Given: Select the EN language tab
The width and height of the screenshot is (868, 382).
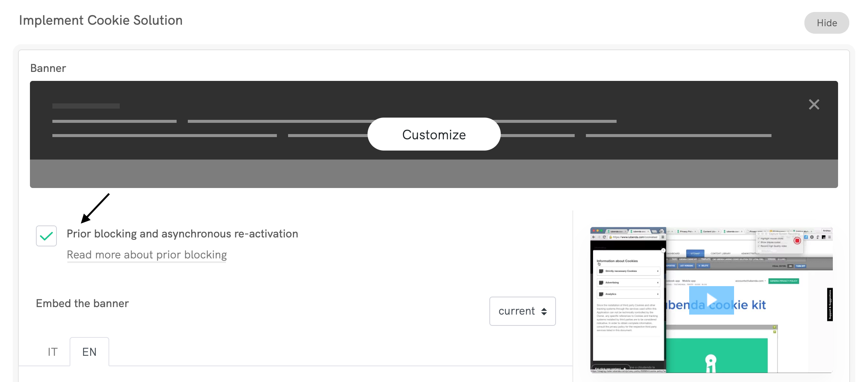Looking at the screenshot, I should [x=89, y=352].
